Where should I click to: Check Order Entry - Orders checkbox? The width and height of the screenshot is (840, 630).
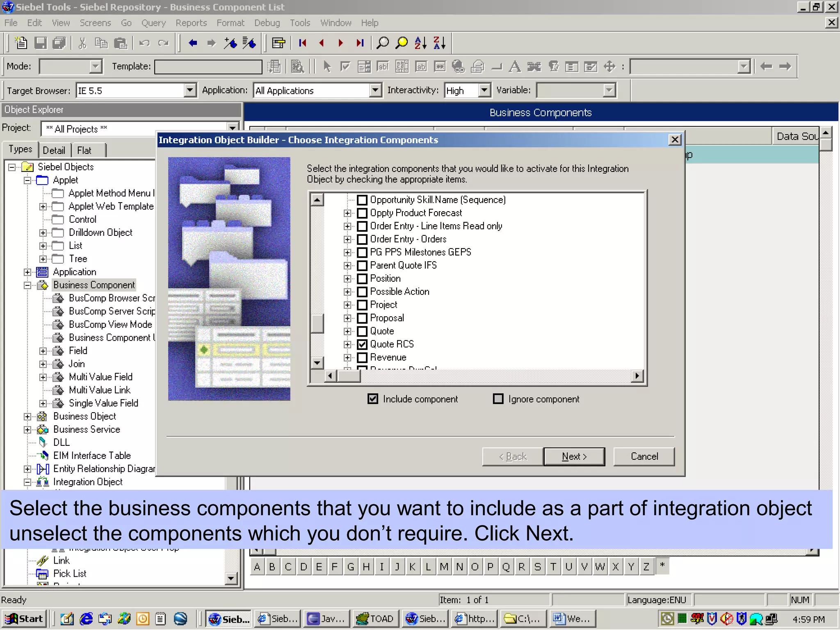362,239
